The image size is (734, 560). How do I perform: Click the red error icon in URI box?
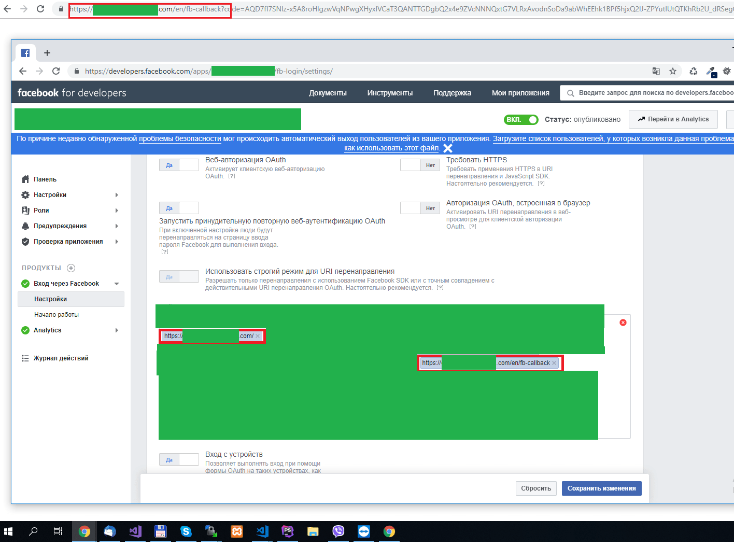[623, 323]
